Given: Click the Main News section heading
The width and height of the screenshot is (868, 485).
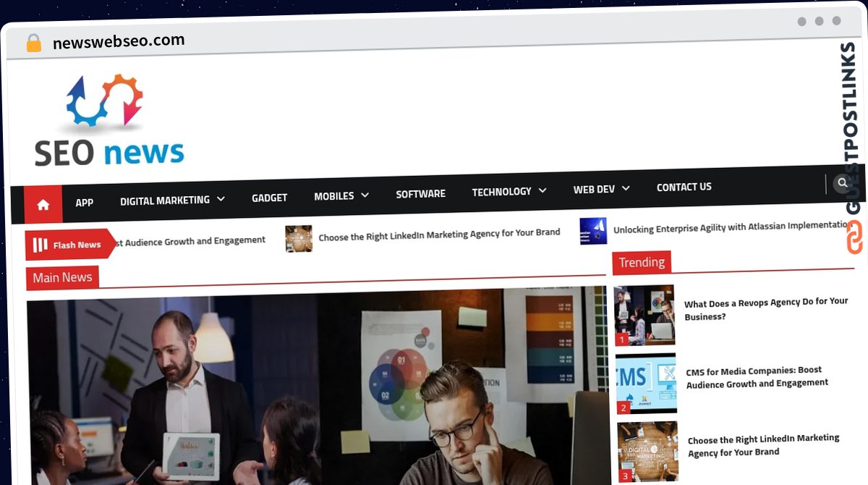Looking at the screenshot, I should pyautogui.click(x=62, y=277).
